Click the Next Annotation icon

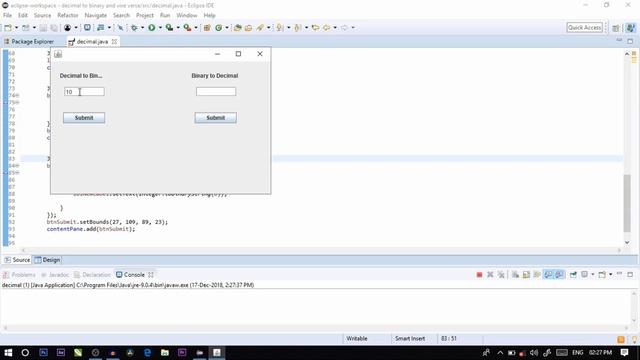pos(280,28)
